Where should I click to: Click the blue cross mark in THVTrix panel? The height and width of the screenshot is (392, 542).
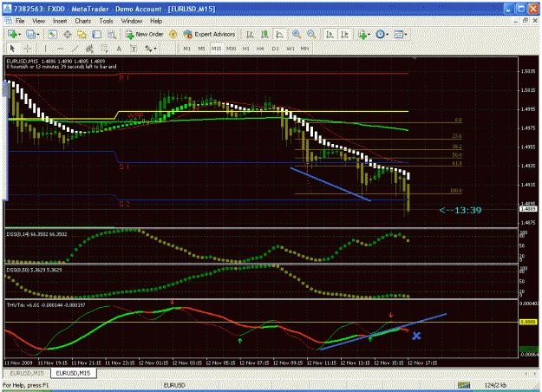click(416, 336)
